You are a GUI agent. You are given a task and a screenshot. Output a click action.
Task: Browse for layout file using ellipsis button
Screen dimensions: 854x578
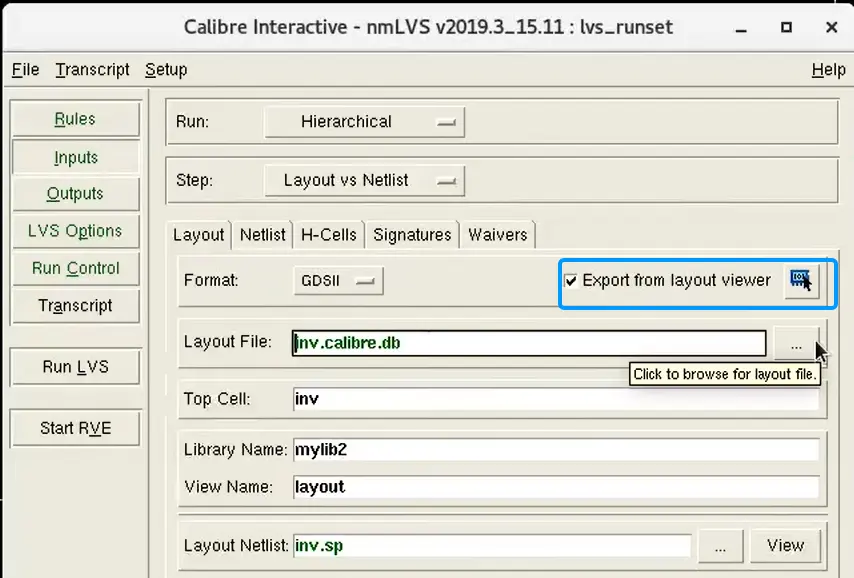point(796,344)
